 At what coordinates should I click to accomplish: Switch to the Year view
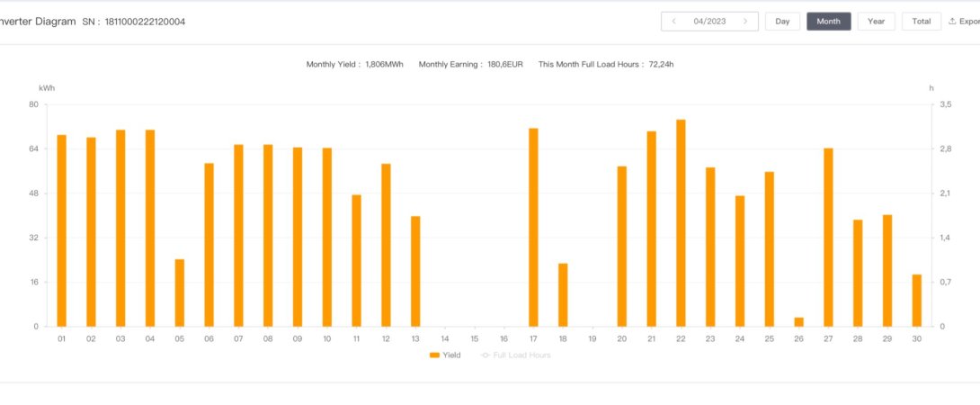(876, 22)
